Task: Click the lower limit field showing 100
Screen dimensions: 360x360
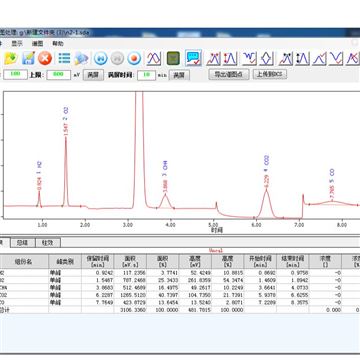Action: [x=16, y=75]
